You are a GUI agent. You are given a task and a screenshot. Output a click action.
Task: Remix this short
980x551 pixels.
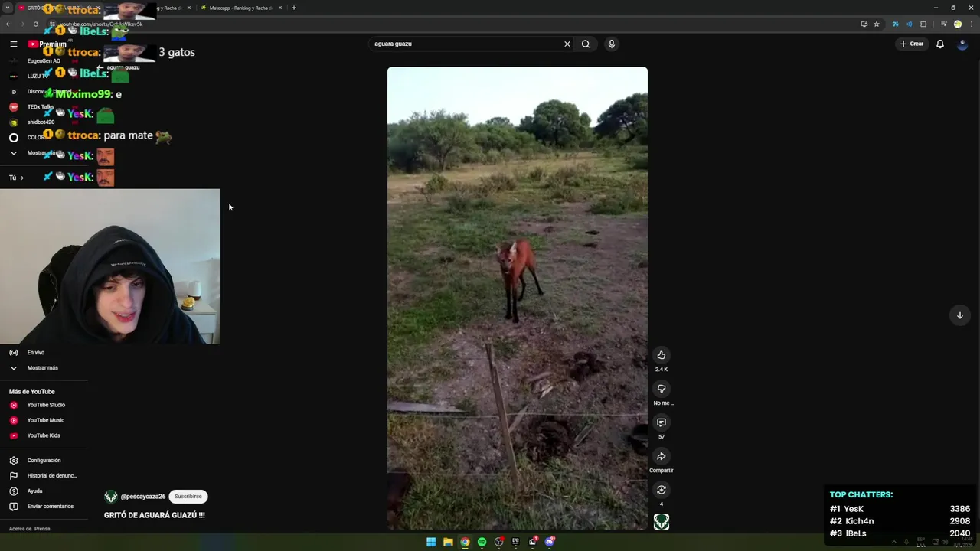tap(661, 490)
